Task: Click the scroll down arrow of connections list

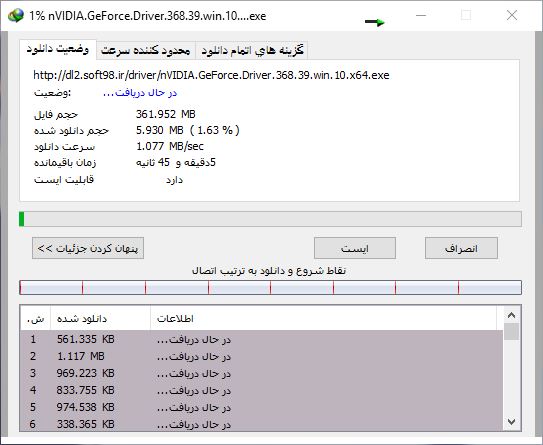Action: (x=511, y=421)
